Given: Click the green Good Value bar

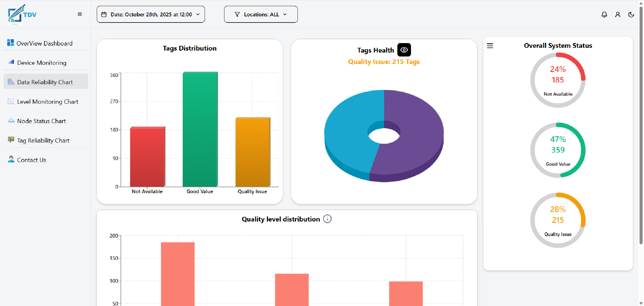Looking at the screenshot, I should point(200,129).
